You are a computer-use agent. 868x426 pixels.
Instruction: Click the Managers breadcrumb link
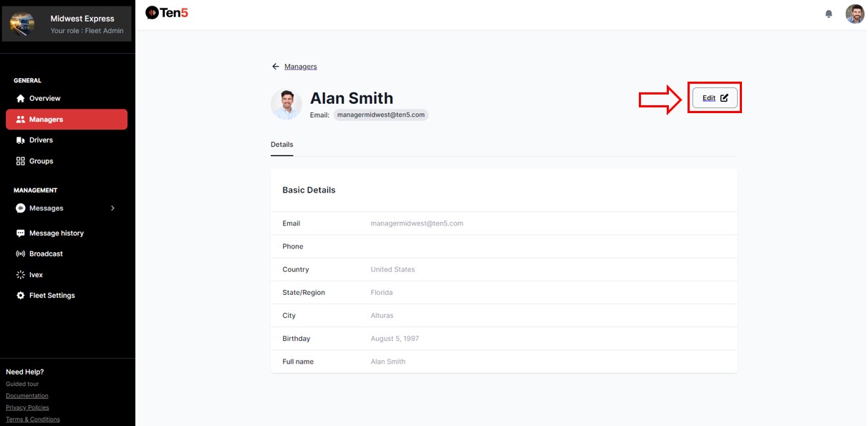pos(300,67)
